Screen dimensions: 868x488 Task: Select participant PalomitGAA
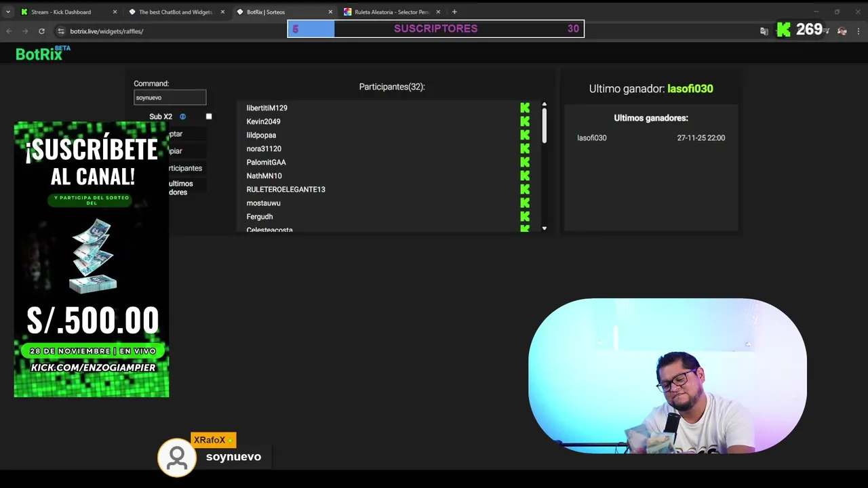pos(266,162)
